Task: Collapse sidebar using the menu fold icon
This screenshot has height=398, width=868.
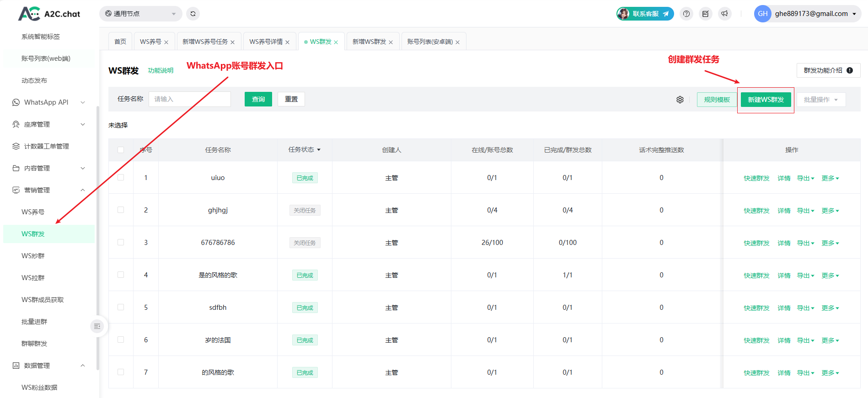Action: 97,326
